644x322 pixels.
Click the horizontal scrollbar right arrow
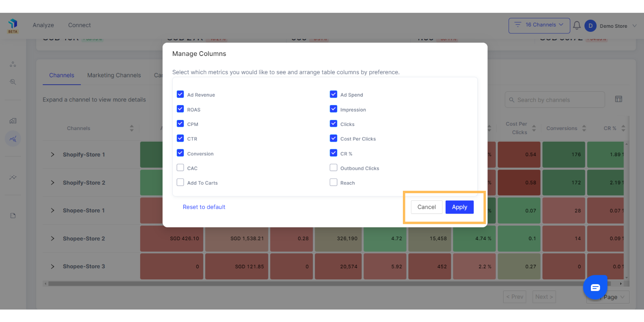tap(621, 284)
